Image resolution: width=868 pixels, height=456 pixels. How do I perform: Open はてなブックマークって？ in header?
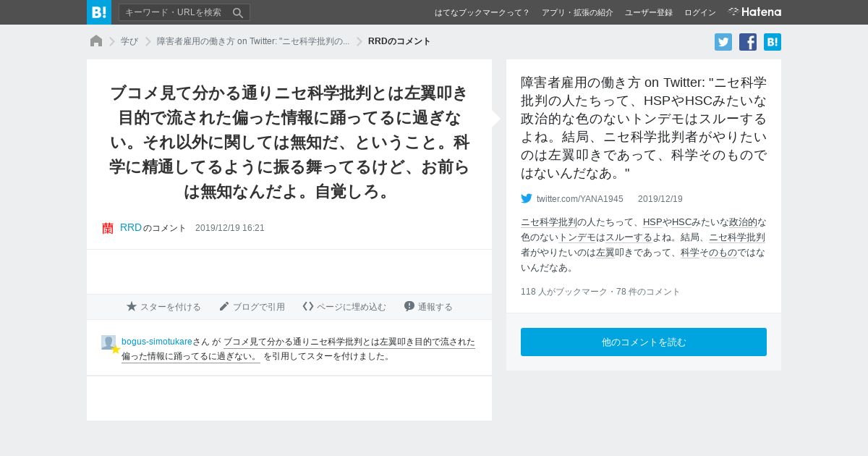(482, 12)
